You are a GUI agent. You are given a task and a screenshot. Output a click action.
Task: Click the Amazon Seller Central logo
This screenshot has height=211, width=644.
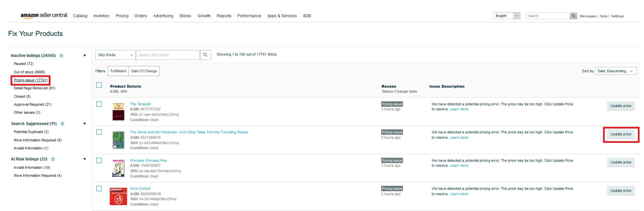point(44,15)
